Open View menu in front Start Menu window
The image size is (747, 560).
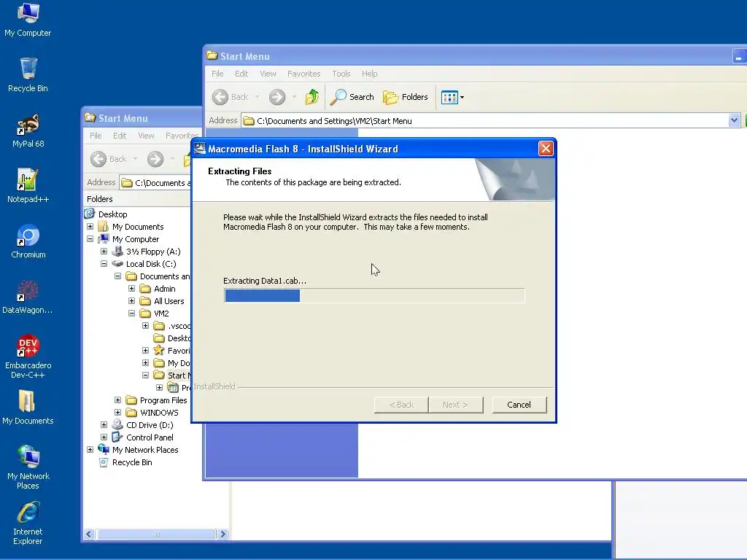(x=268, y=74)
